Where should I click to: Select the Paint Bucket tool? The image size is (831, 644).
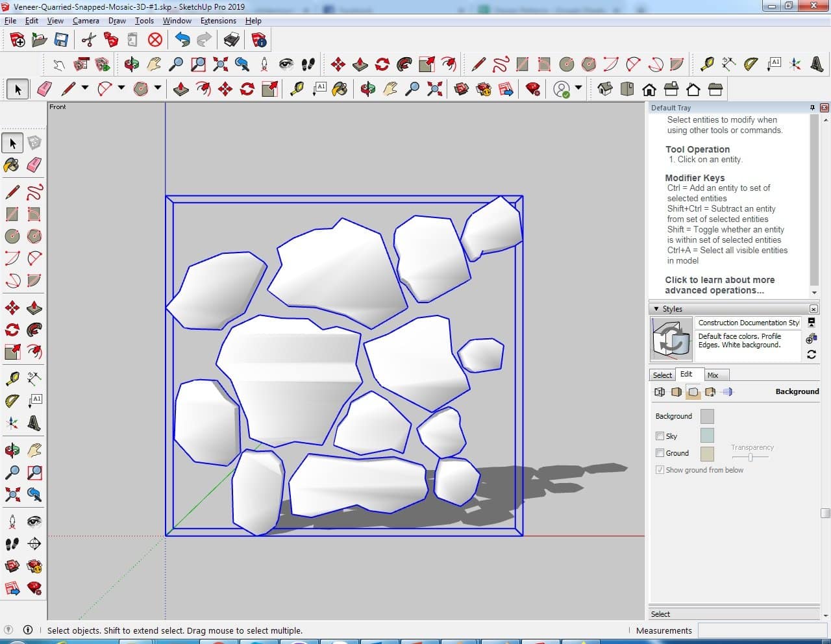pyautogui.click(x=12, y=165)
